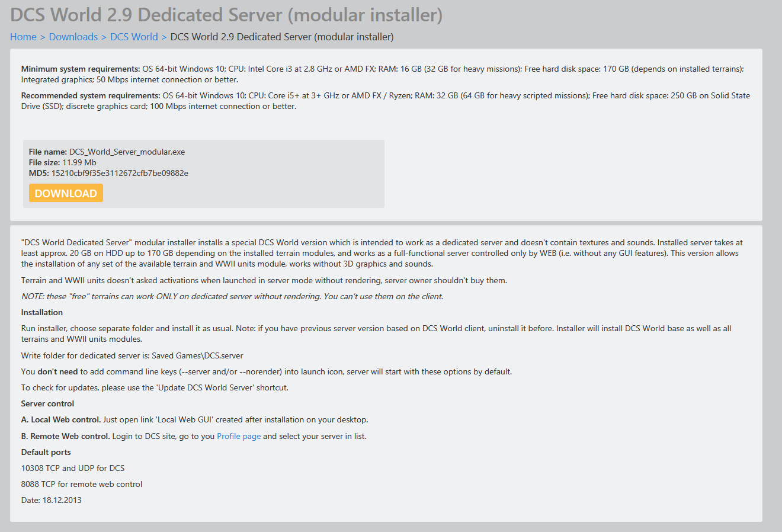The width and height of the screenshot is (782, 532).
Task: Go to Downloads breadcrumb link
Action: coord(73,37)
